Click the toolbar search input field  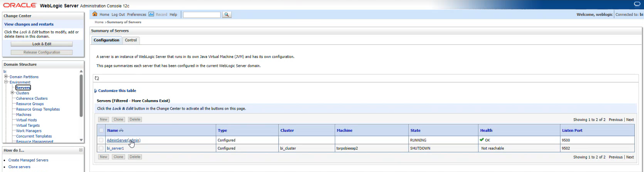[x=202, y=15]
